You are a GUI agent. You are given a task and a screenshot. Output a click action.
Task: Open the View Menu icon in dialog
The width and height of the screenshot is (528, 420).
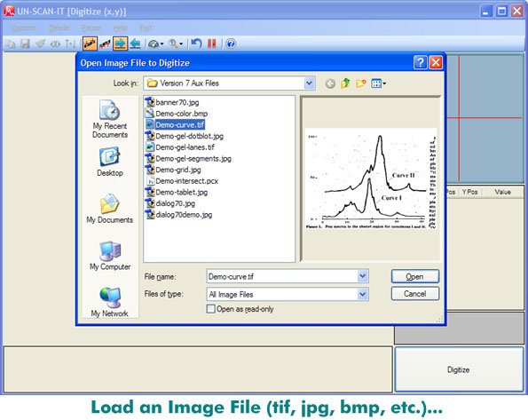[378, 83]
